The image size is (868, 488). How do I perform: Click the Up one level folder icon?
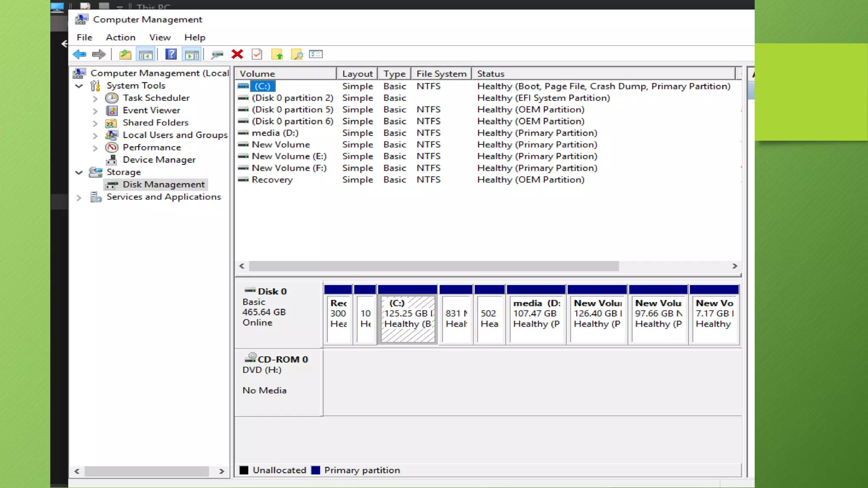125,54
